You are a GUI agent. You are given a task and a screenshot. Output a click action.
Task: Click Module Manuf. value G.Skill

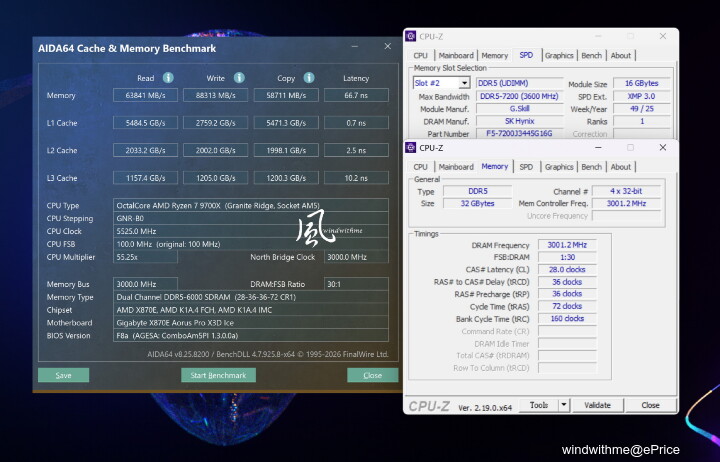coord(519,109)
